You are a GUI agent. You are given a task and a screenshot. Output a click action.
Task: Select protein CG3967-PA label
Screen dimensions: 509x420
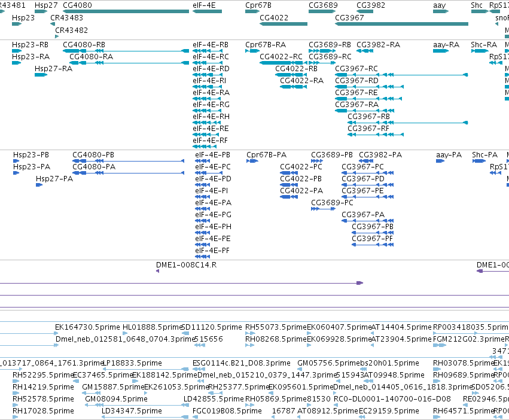363,214
